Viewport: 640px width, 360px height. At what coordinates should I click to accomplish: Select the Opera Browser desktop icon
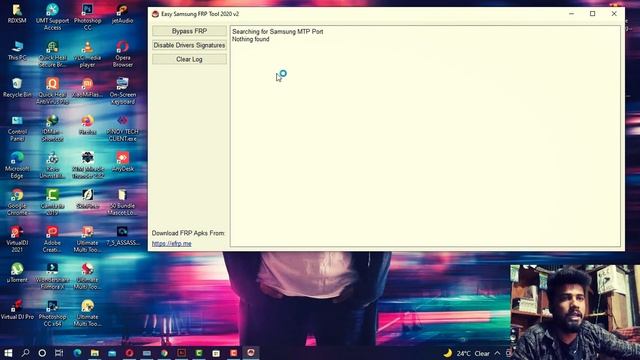point(122,54)
